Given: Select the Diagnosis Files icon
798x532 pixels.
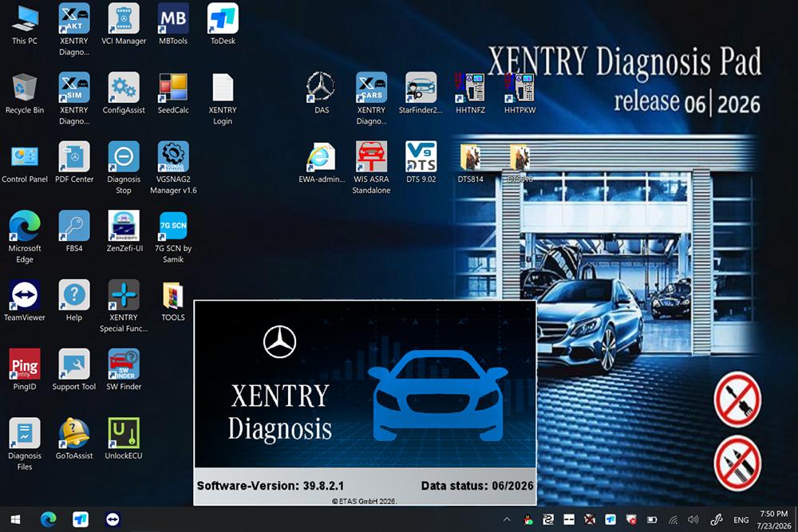Looking at the screenshot, I should click(x=25, y=444).
